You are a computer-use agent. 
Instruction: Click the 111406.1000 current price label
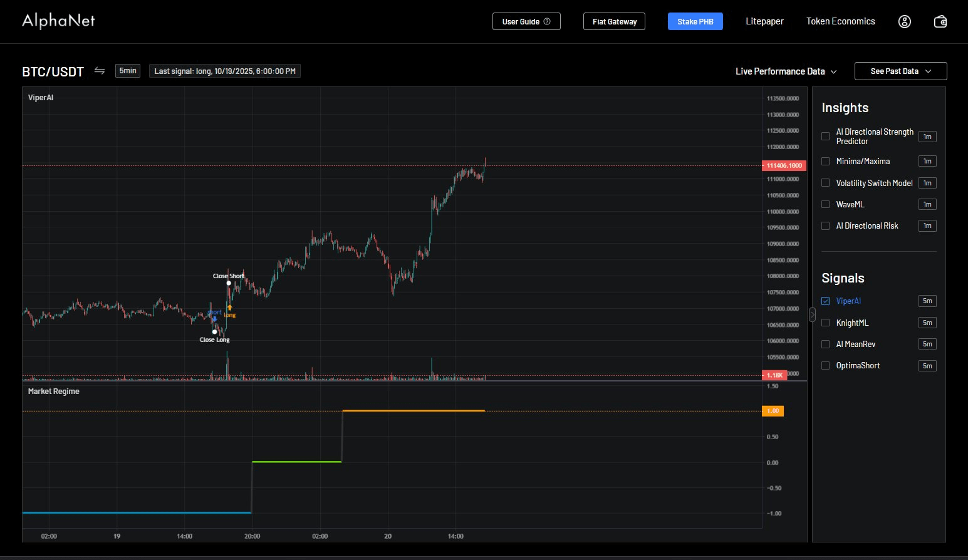pyautogui.click(x=784, y=165)
